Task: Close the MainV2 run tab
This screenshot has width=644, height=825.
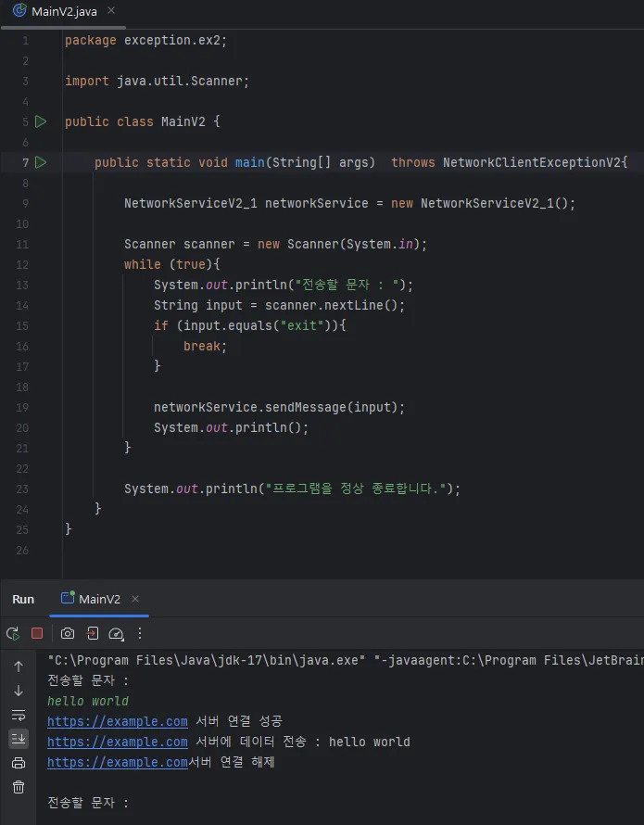Action: [135, 599]
